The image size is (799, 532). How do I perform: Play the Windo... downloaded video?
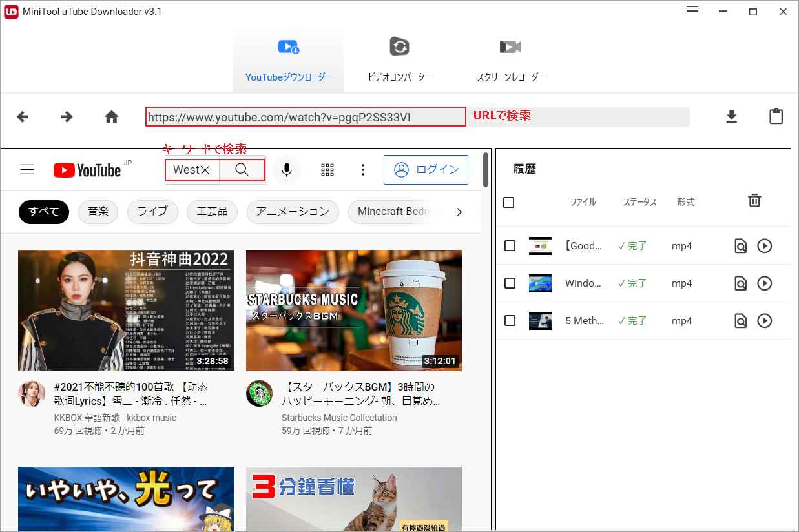[765, 283]
